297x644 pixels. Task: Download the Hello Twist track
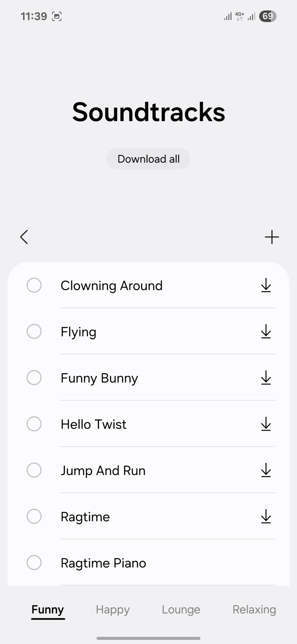coord(266,424)
